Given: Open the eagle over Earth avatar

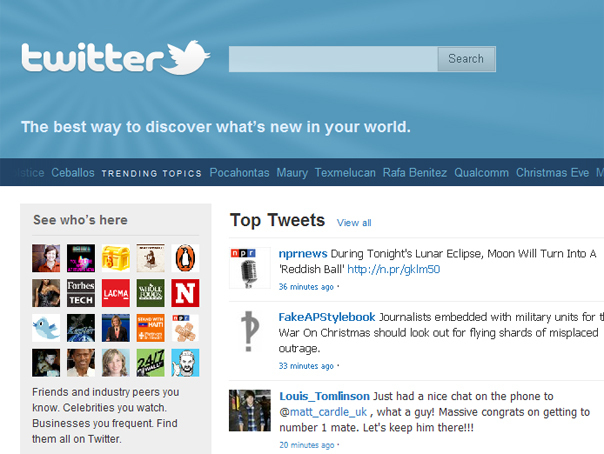Looking at the screenshot, I should tap(81, 328).
